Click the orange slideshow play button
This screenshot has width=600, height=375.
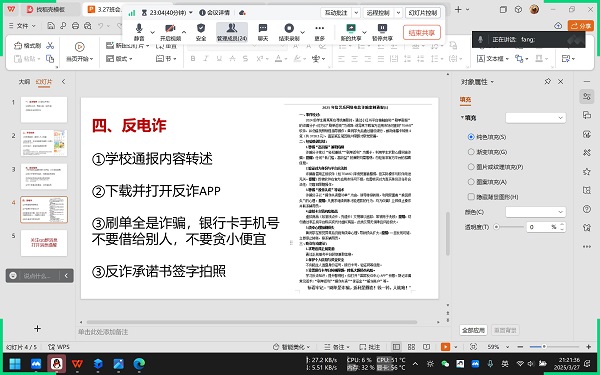click(445, 347)
